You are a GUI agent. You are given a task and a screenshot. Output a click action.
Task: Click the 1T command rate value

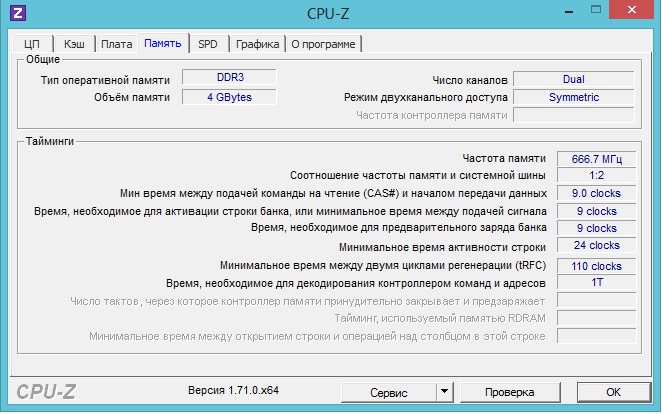[x=597, y=282]
